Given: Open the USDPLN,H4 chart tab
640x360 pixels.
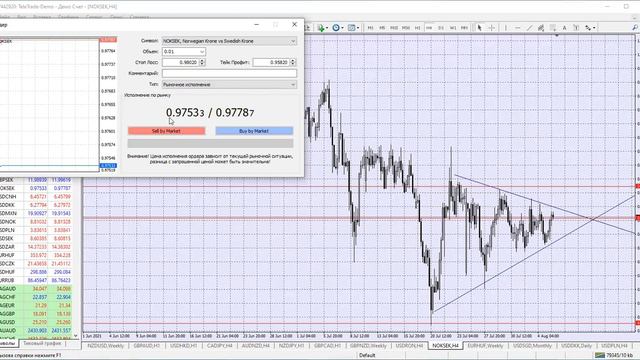Looking at the screenshot, I should (x=614, y=346).
